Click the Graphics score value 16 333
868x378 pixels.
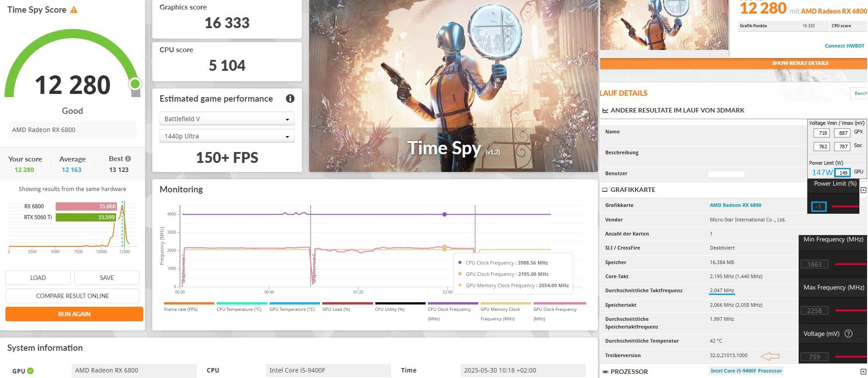(x=227, y=23)
